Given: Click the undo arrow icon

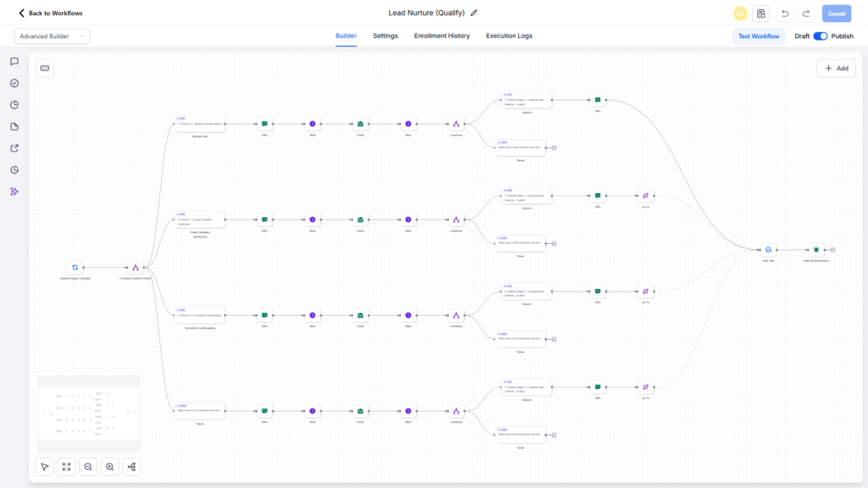Looking at the screenshot, I should click(785, 14).
